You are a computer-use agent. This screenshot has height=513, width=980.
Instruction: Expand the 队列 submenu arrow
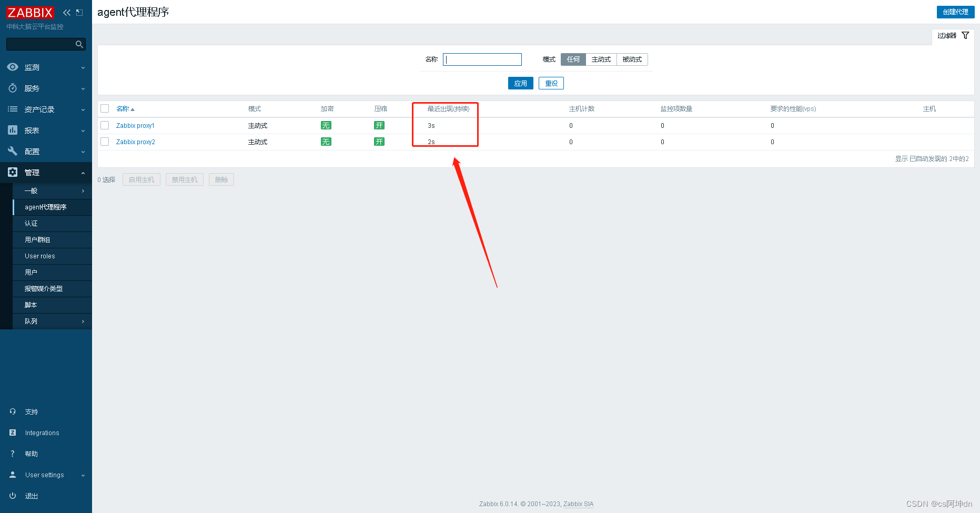point(83,321)
